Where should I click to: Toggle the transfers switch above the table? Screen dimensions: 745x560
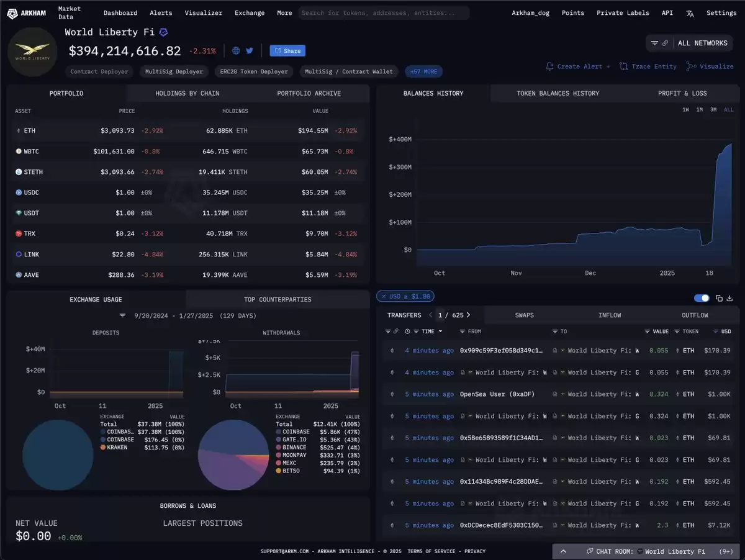click(702, 298)
